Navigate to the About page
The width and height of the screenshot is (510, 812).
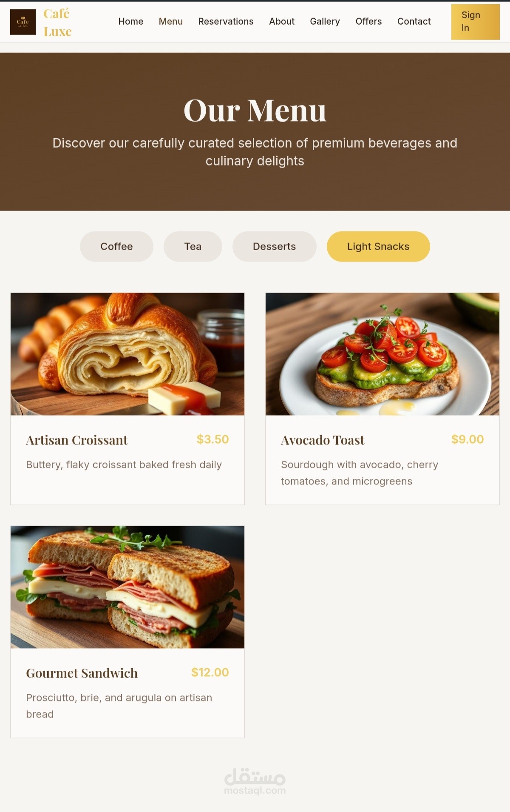click(x=282, y=21)
